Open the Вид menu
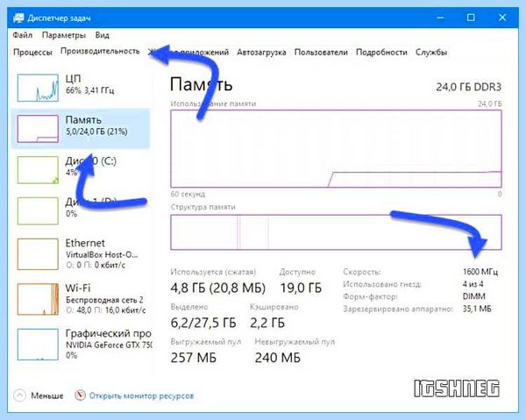The height and width of the screenshot is (420, 526). tap(102, 35)
